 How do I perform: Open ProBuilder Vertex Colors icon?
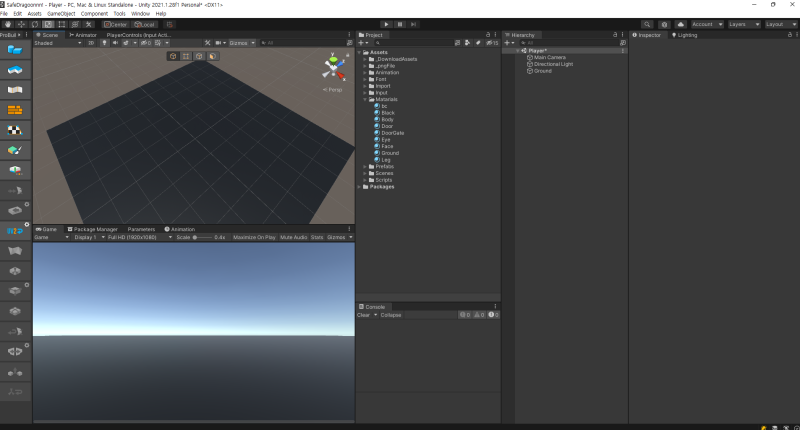(x=15, y=150)
